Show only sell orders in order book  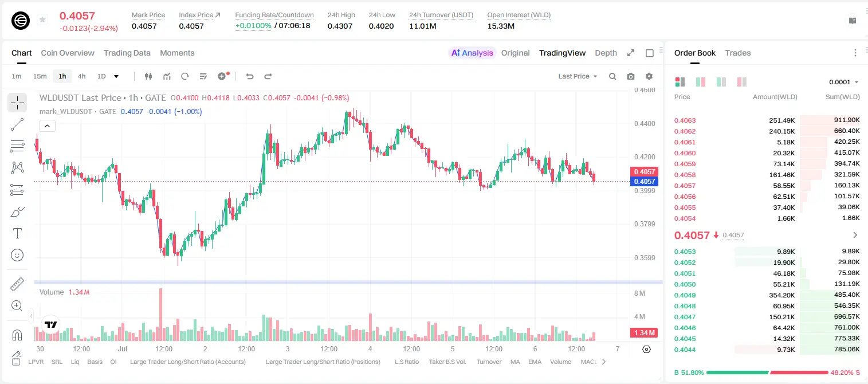pyautogui.click(x=741, y=82)
